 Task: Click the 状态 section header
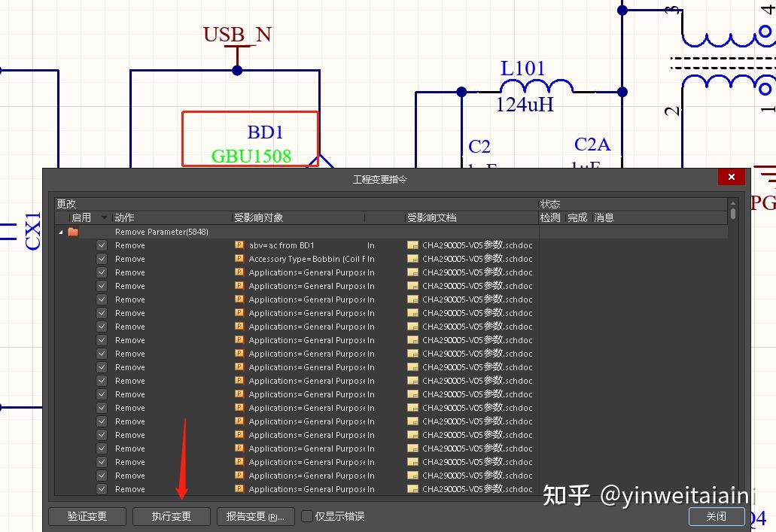[x=550, y=204]
